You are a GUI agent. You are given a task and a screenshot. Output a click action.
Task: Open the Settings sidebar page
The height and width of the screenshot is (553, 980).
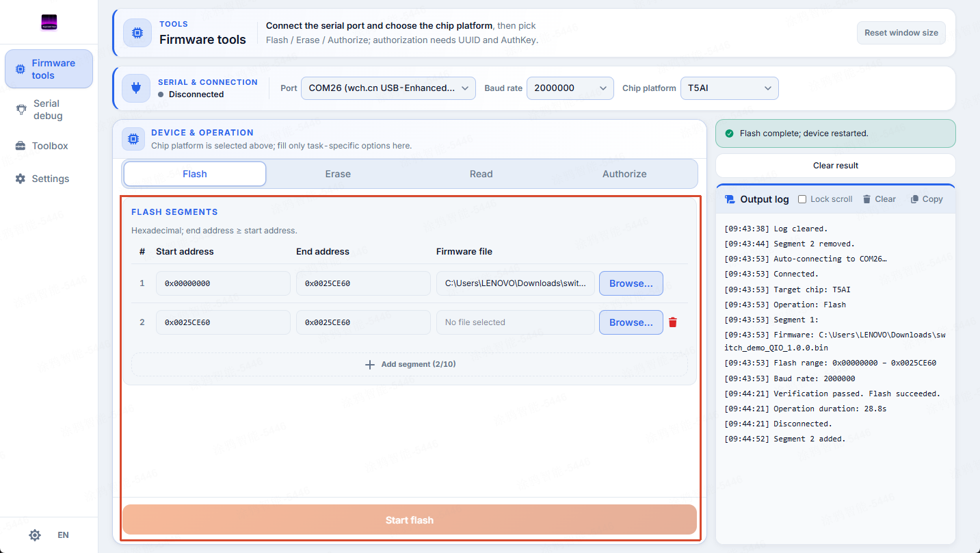(49, 179)
